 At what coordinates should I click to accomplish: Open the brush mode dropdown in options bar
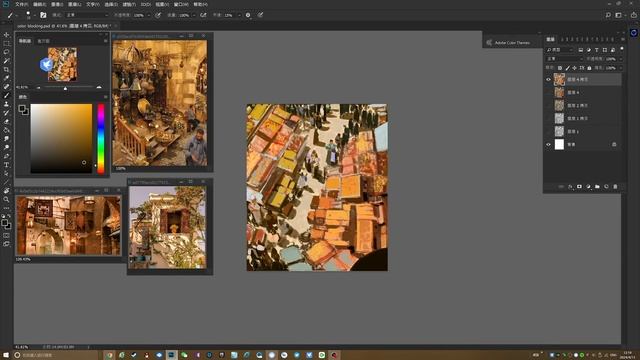[87, 15]
